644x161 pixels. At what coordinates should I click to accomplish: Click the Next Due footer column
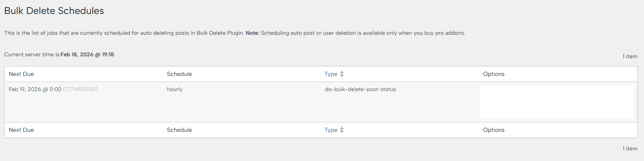point(21,130)
